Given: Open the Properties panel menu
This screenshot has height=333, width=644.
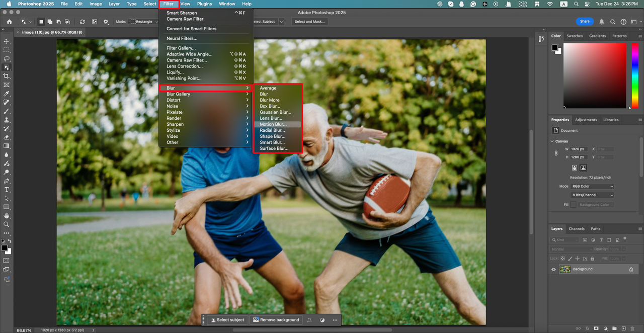Looking at the screenshot, I should pos(639,120).
